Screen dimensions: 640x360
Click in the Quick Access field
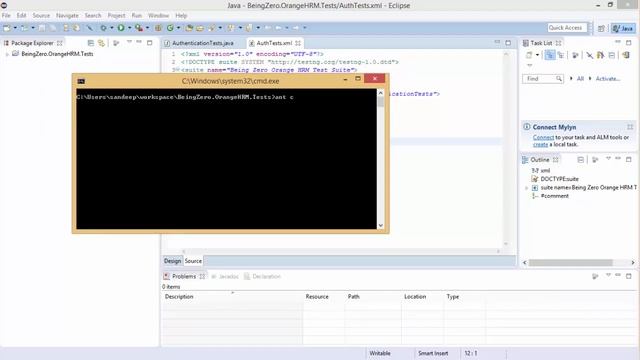567,28
